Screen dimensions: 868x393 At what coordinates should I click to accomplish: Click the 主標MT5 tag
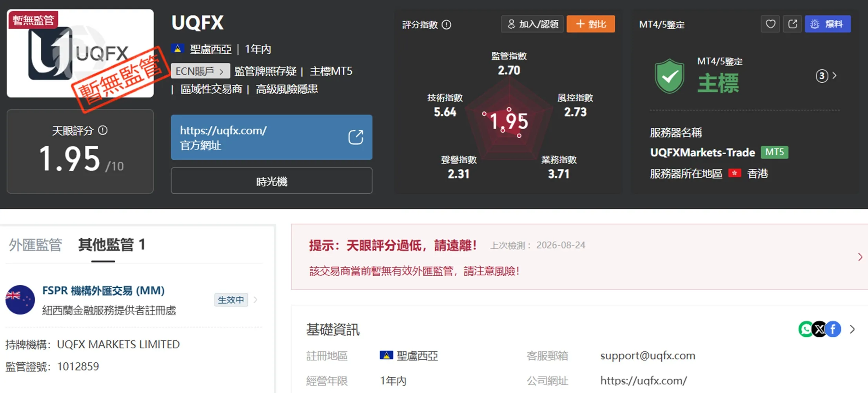[331, 71]
